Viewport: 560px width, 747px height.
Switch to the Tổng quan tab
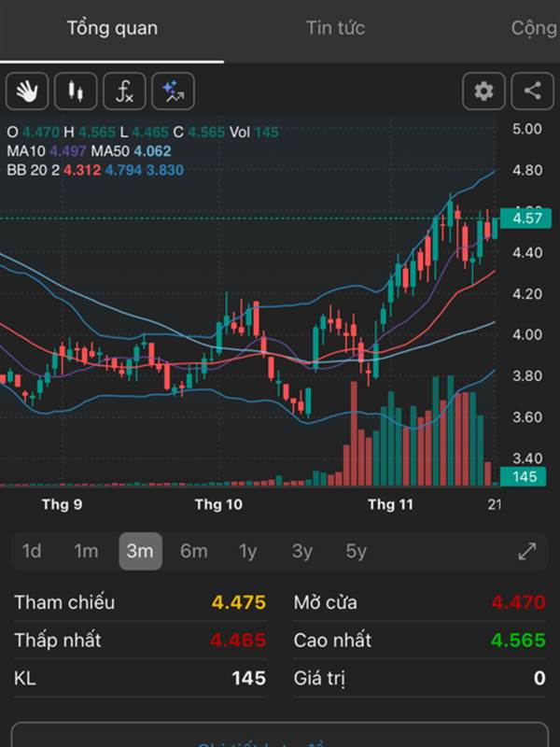tap(112, 28)
